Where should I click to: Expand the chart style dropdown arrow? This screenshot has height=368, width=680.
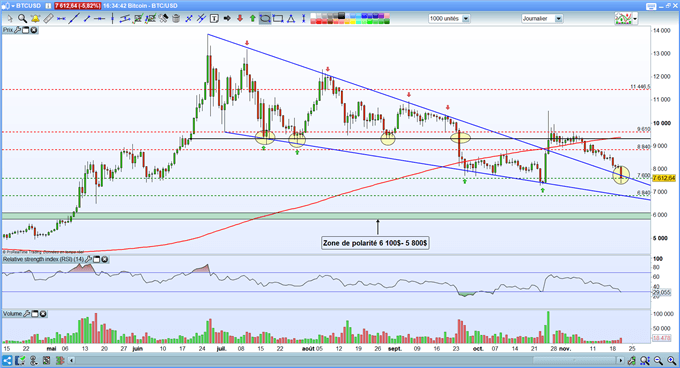click(x=635, y=19)
